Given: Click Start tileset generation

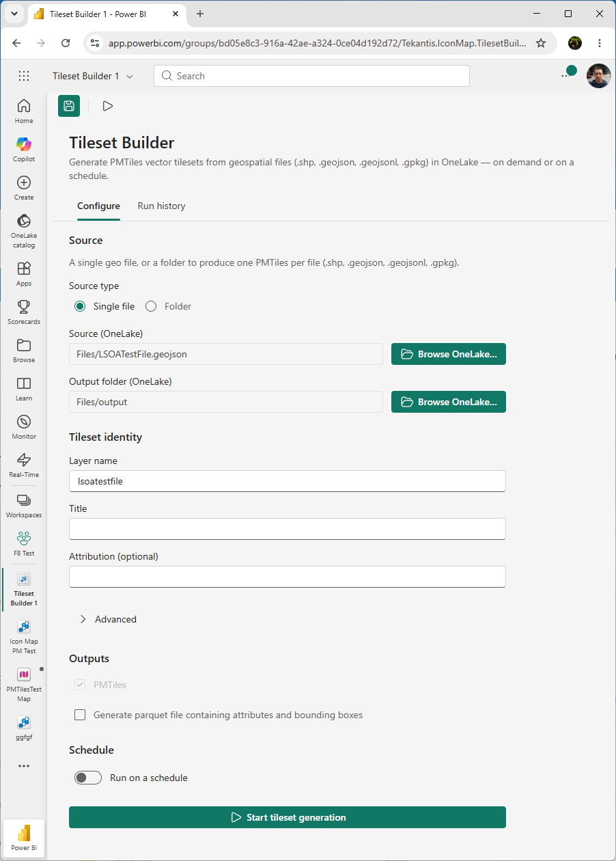Looking at the screenshot, I should (288, 817).
